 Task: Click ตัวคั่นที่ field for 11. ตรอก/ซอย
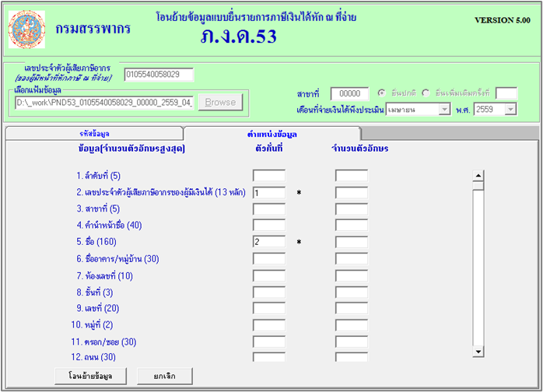click(269, 342)
